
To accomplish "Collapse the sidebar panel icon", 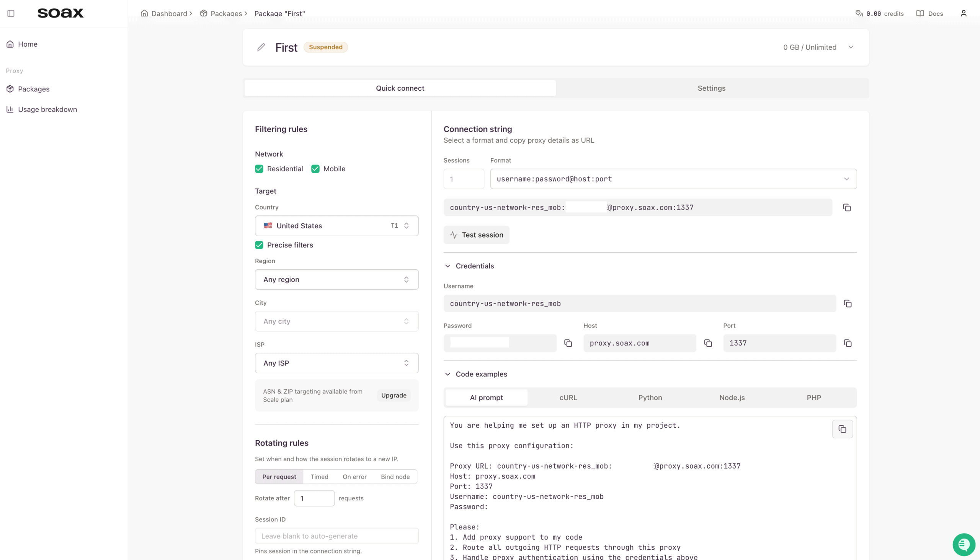I will tap(11, 13).
